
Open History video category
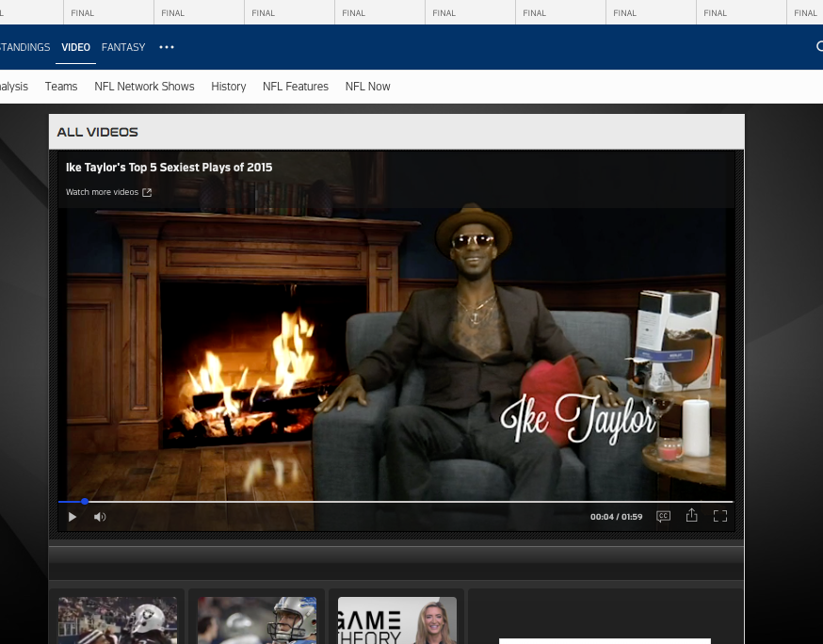point(228,87)
